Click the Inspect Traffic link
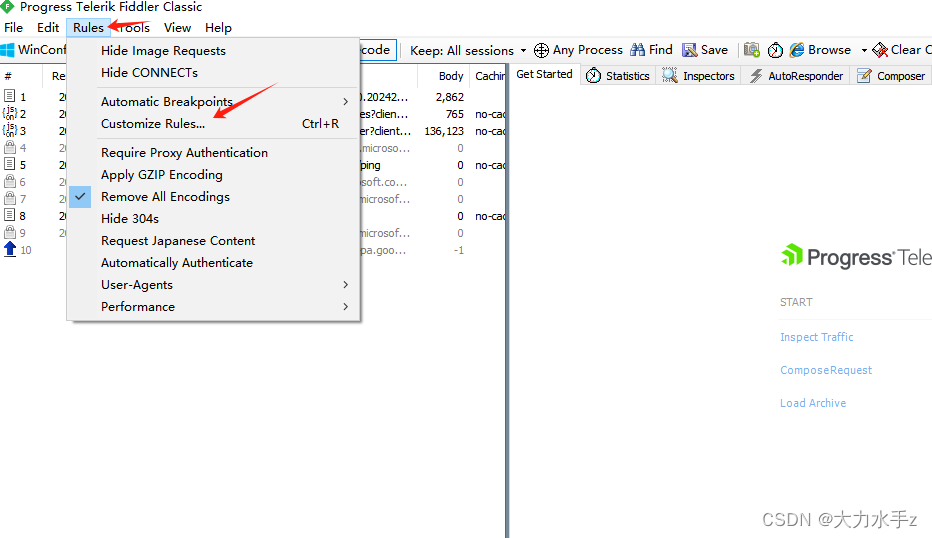The image size is (932, 538). [x=816, y=337]
